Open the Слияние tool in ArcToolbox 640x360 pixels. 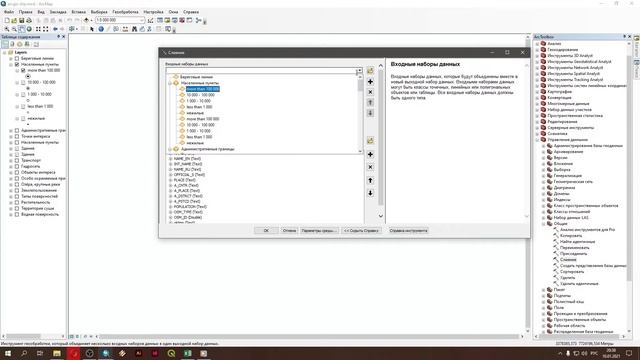point(568,260)
